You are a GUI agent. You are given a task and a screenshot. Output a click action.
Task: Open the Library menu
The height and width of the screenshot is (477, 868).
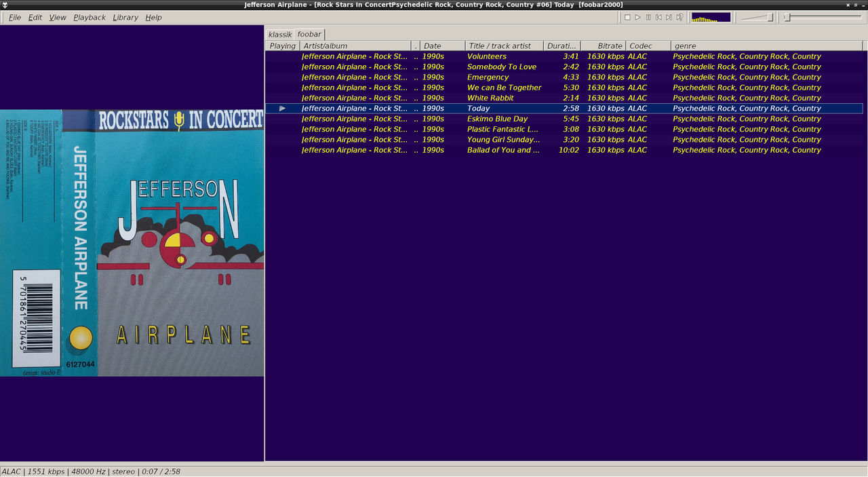click(x=125, y=17)
